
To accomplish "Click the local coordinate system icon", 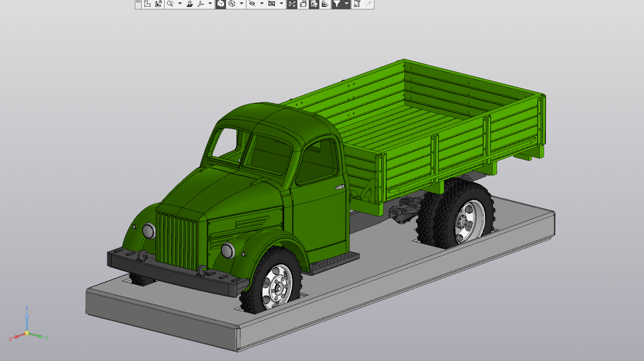I will [158, 4].
